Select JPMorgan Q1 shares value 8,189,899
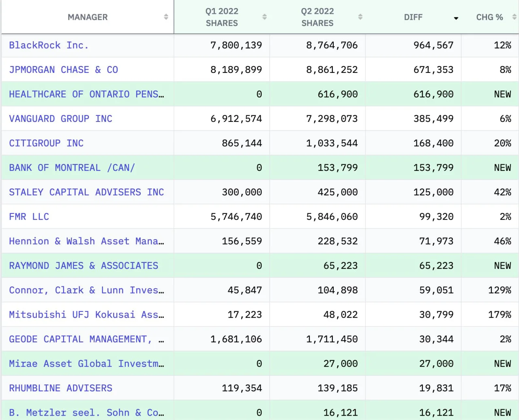This screenshot has height=420, width=519. [236, 70]
